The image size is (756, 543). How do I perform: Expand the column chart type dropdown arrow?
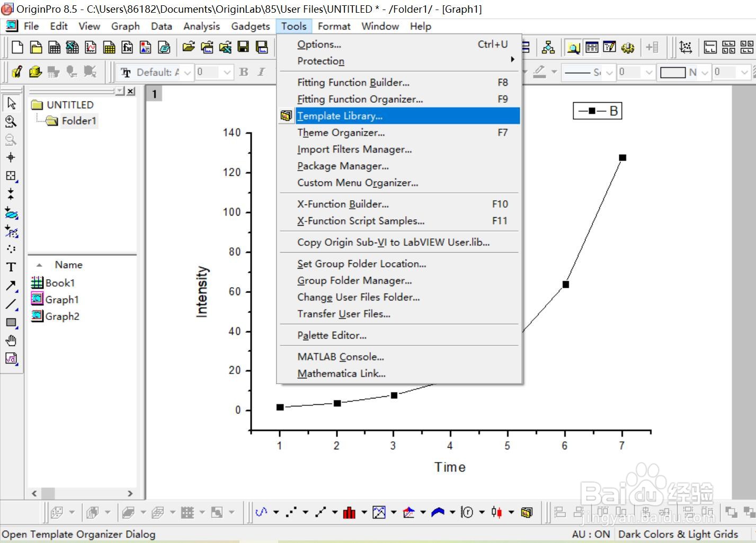pos(364,512)
